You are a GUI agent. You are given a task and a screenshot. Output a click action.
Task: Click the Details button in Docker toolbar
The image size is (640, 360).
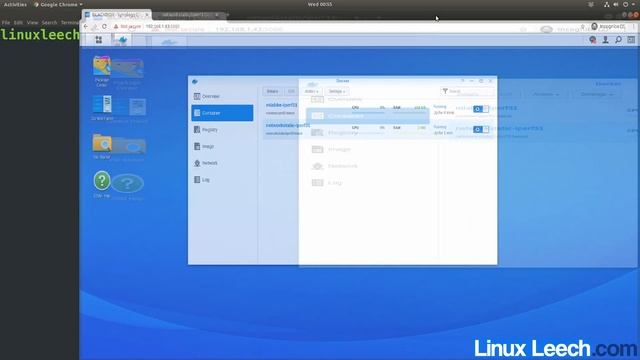pyautogui.click(x=272, y=91)
